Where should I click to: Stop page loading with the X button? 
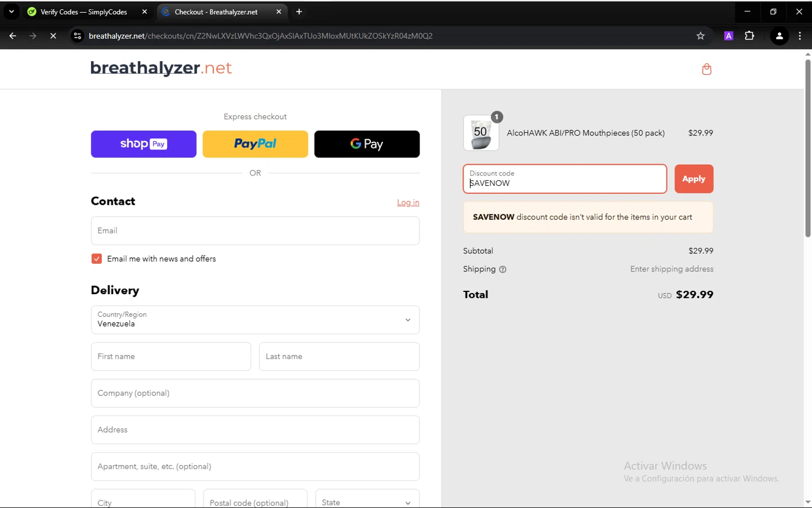(x=53, y=36)
